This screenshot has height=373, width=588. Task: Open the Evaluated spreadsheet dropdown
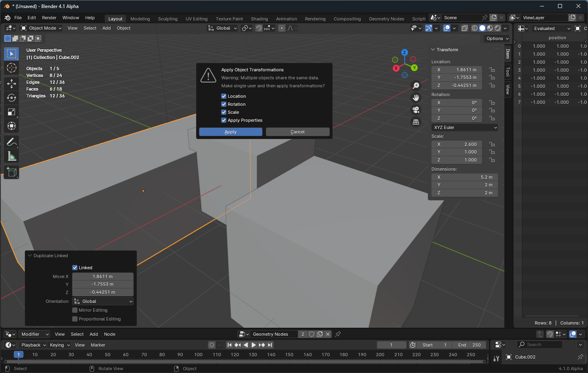pyautogui.click(x=551, y=28)
